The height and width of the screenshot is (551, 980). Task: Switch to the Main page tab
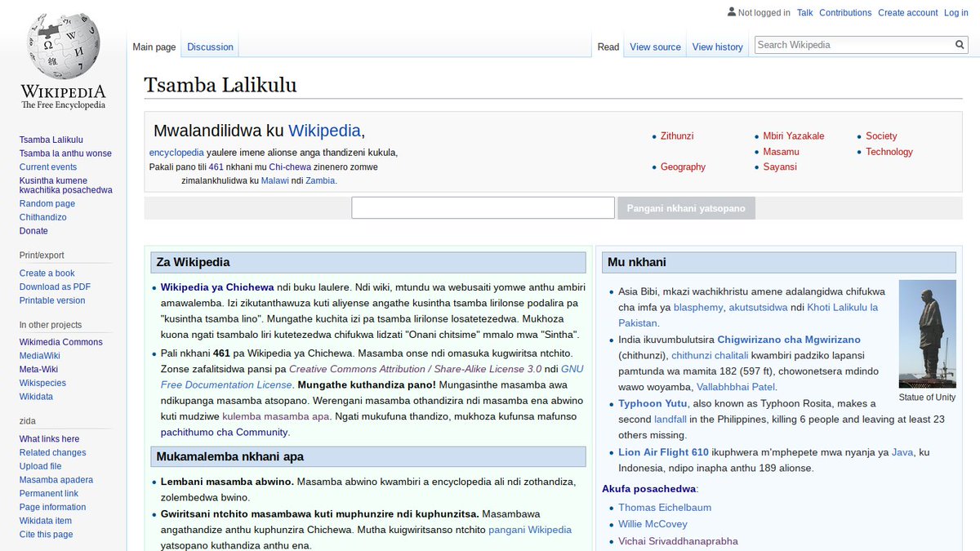coord(154,47)
